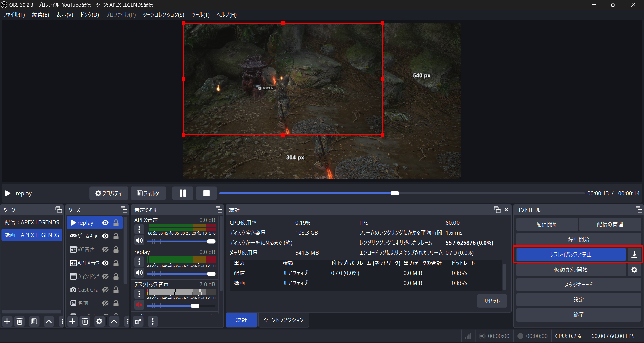Show the Cast Craft source
The image size is (644, 343).
coord(105,290)
